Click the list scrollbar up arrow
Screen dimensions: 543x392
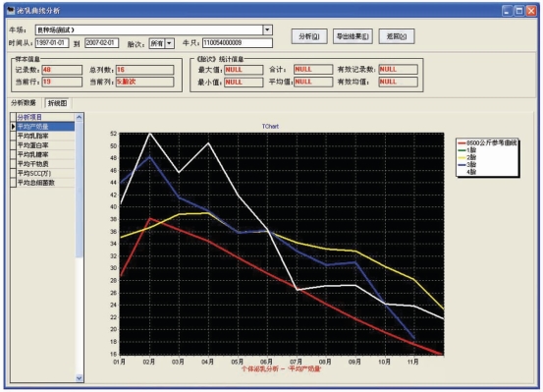click(x=79, y=117)
